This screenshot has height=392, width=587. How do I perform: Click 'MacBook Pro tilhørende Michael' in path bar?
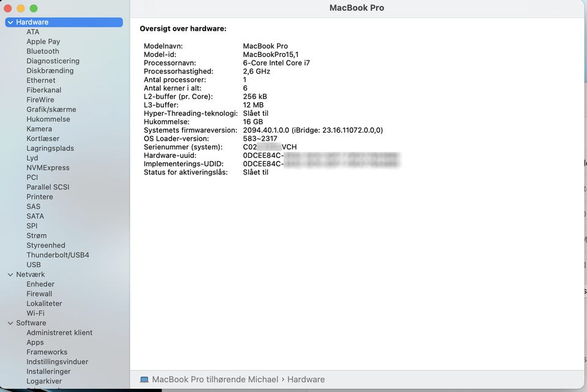(215, 380)
